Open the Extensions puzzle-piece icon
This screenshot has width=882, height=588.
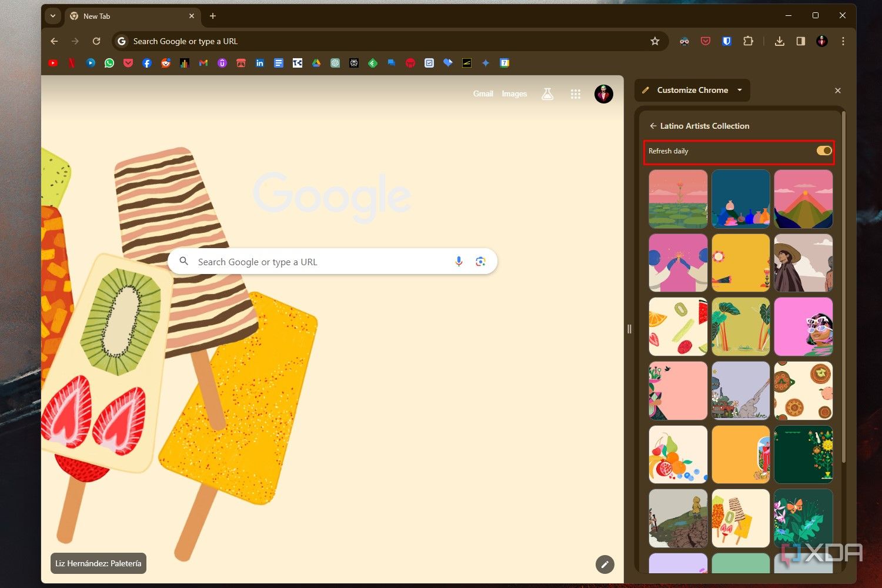point(749,41)
